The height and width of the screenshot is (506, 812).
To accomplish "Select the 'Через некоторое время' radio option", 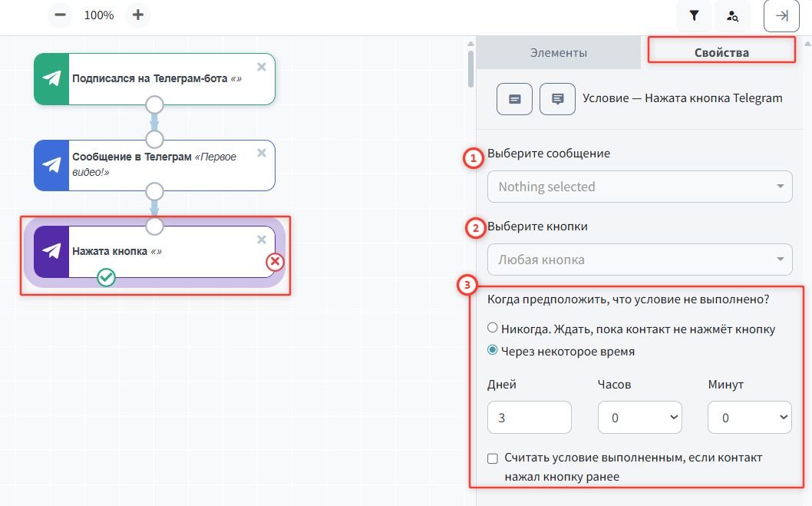I will tap(493, 351).
